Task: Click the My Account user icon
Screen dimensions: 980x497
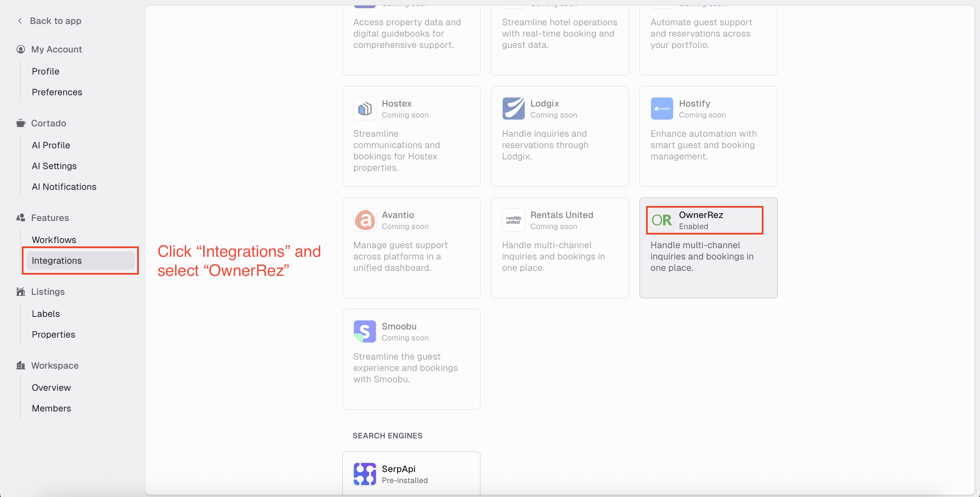Action: point(20,49)
